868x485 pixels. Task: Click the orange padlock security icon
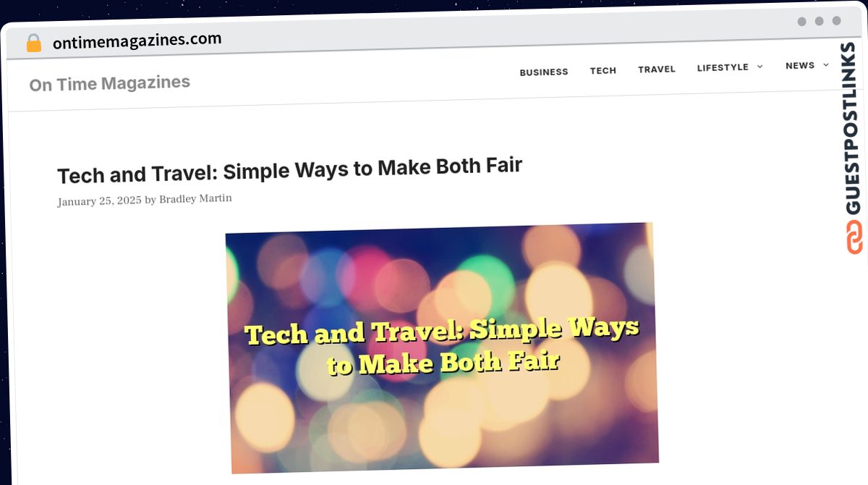[x=34, y=43]
